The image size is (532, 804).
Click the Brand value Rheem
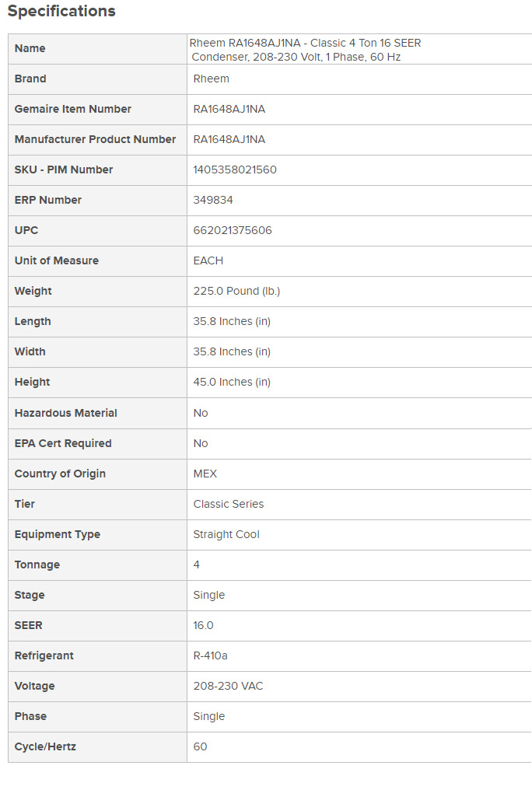[x=211, y=79]
